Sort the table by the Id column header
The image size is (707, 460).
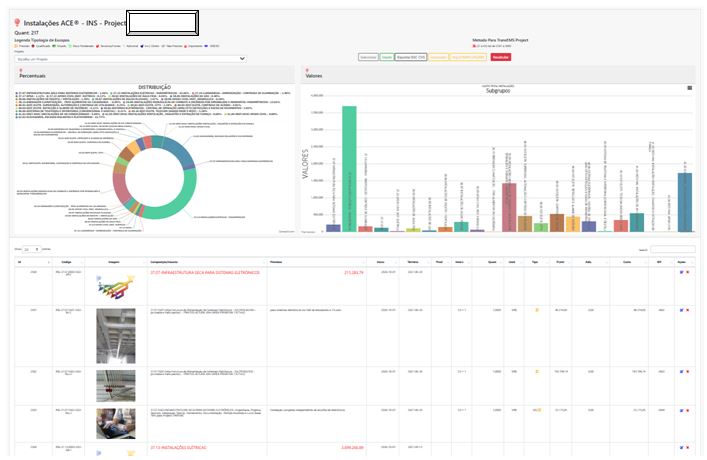coord(21,261)
